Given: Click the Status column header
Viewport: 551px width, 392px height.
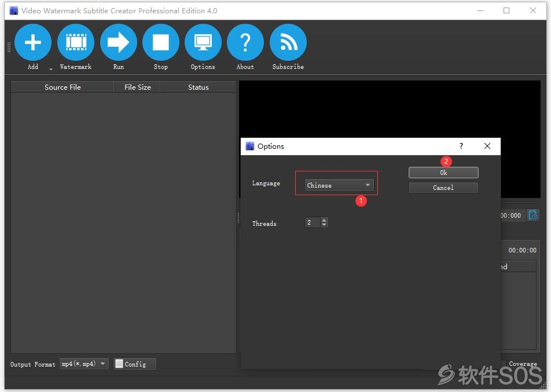Looking at the screenshot, I should (198, 87).
